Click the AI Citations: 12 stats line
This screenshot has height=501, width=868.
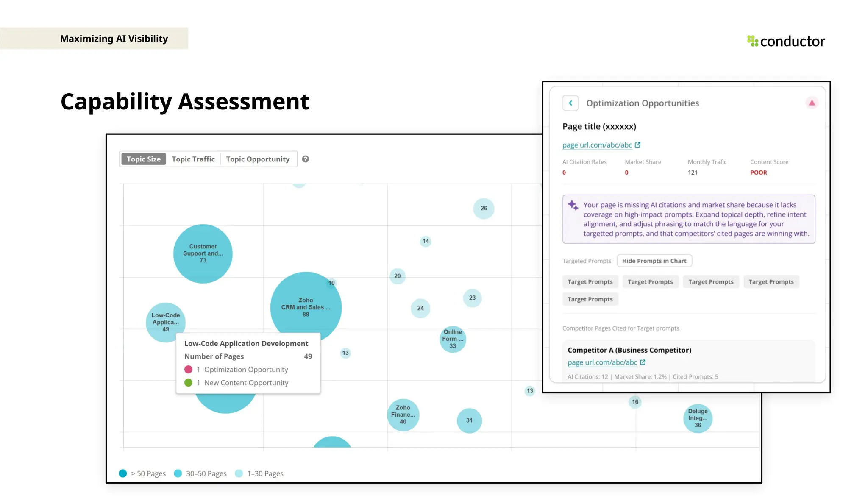point(643,376)
